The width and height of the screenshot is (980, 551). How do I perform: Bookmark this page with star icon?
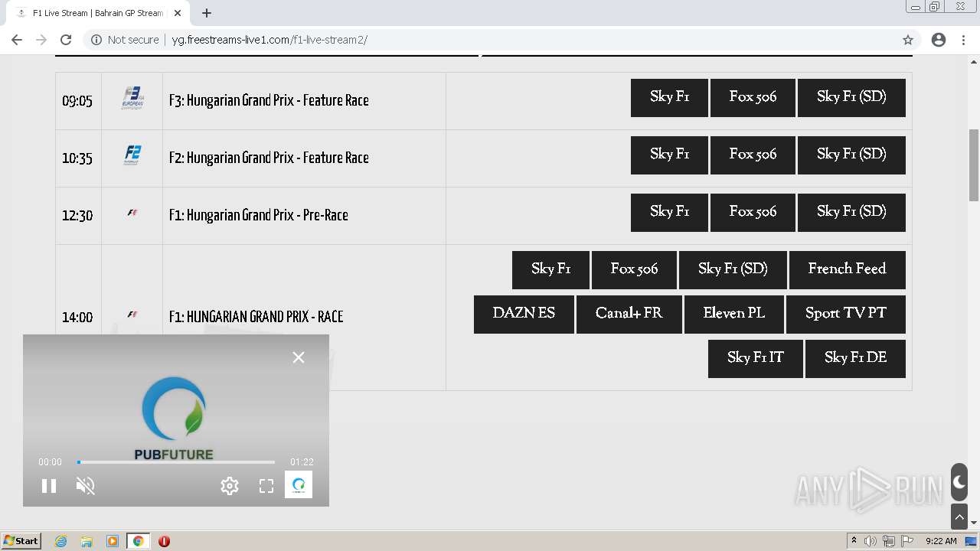point(908,40)
